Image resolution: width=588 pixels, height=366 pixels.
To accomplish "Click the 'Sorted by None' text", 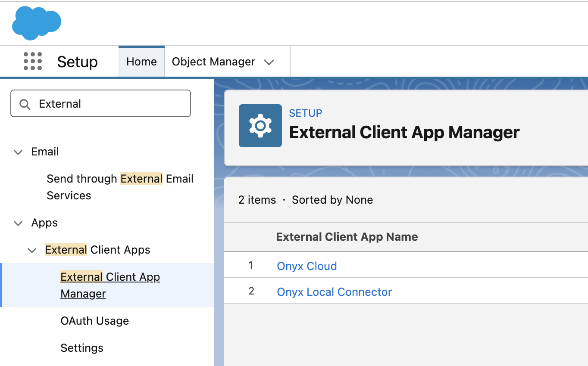I will point(332,200).
